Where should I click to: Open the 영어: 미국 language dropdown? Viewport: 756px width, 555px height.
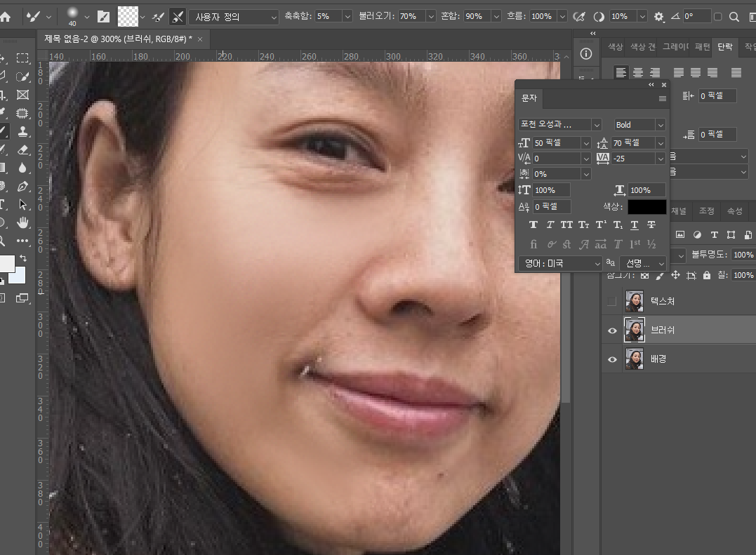click(559, 264)
